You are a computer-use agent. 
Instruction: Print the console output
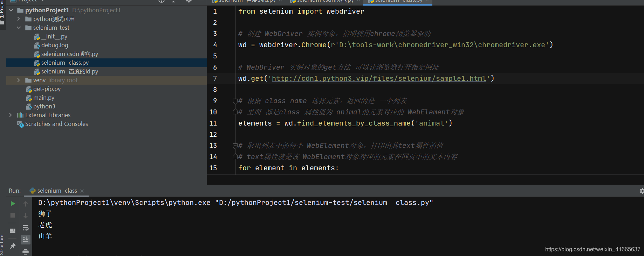coord(26,251)
